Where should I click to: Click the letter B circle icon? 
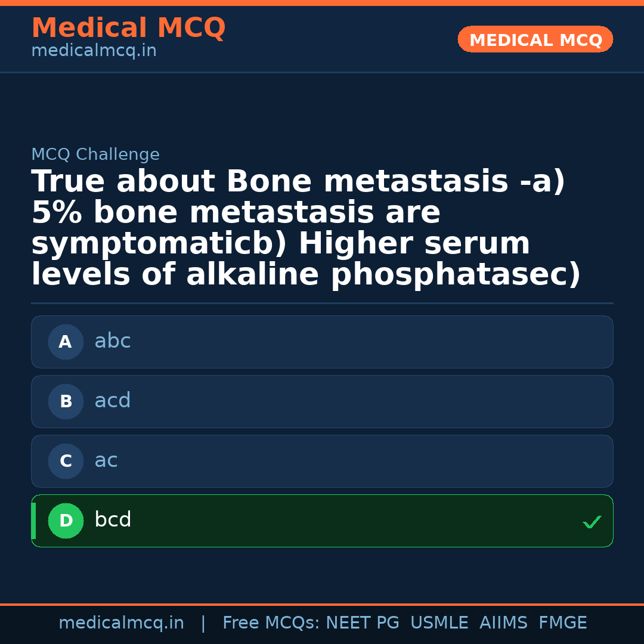tap(66, 402)
